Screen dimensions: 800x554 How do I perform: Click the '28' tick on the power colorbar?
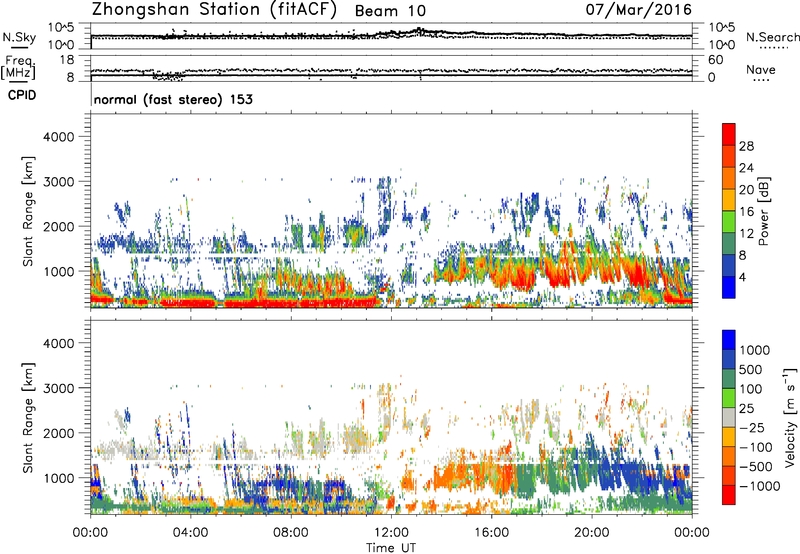(x=746, y=146)
